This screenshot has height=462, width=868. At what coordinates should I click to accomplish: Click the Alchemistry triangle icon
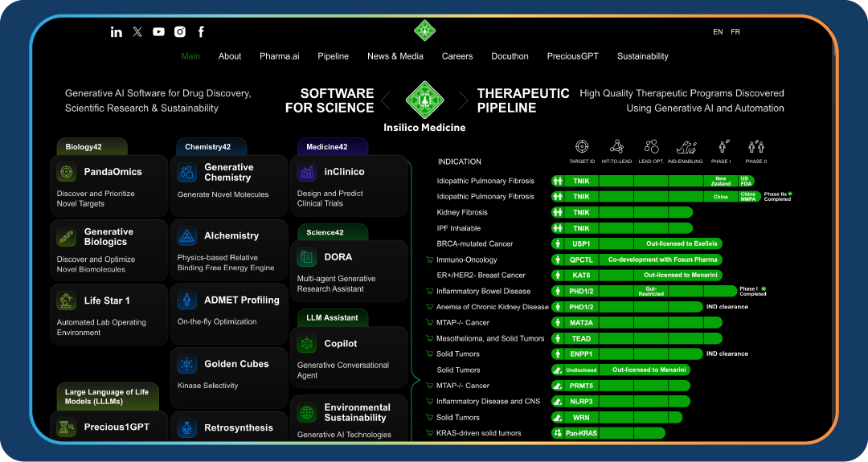pyautogui.click(x=187, y=236)
